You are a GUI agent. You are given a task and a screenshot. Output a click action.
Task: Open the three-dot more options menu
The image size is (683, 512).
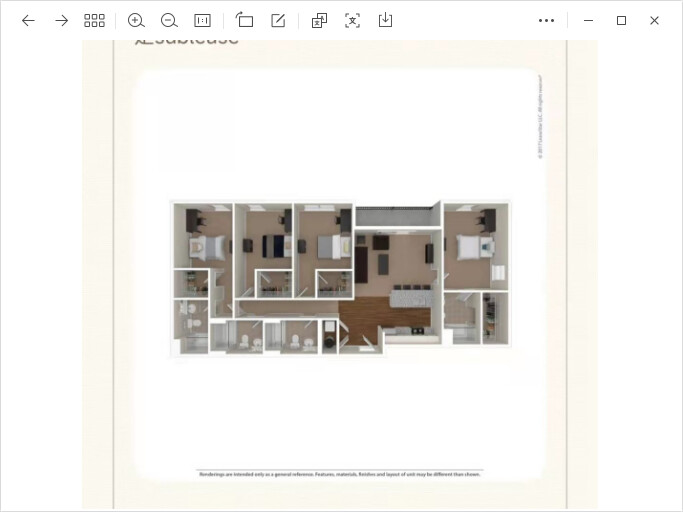coord(546,20)
